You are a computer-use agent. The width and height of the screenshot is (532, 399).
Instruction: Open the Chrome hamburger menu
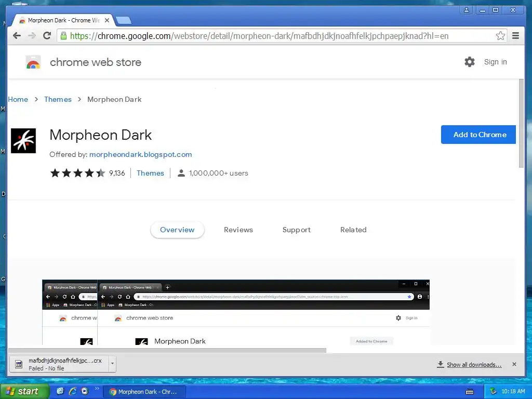tap(515, 36)
